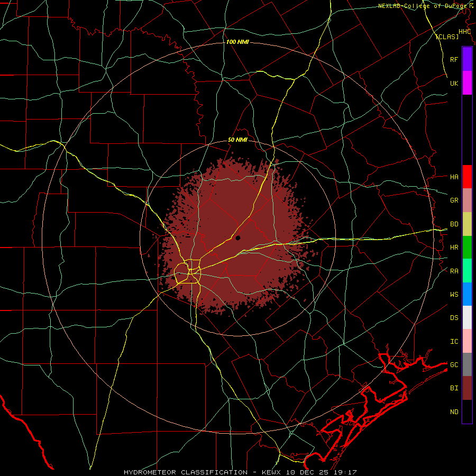The width and height of the screenshot is (476, 476).
Task: Click the "HHC" product code text
Action: pos(464,32)
